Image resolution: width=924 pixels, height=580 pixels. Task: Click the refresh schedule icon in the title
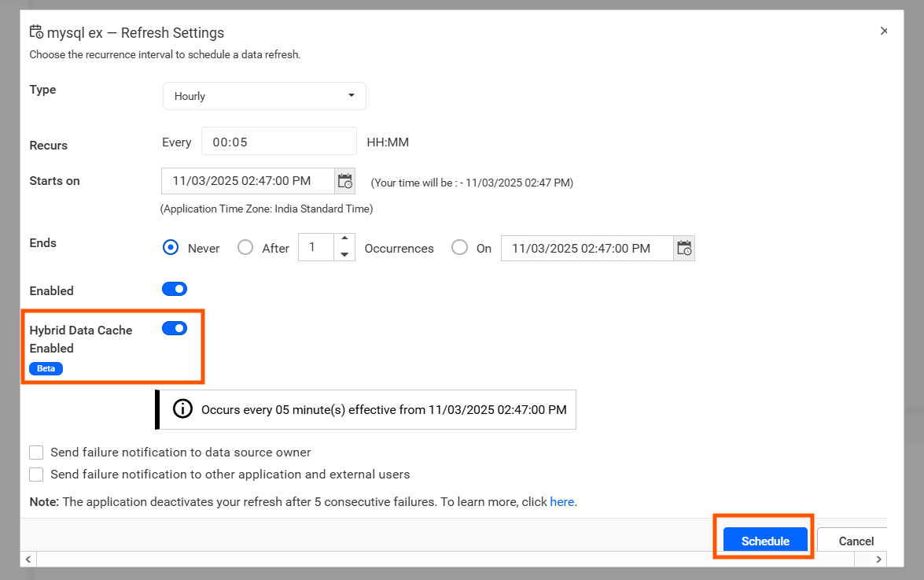[36, 31]
